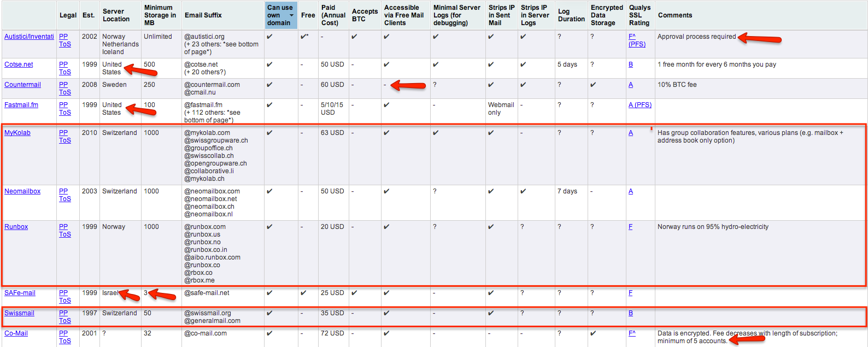Screen dimensions: 868x347
Task: Open the A (PFS) SSL rating for Fastmail.fm
Action: click(640, 105)
